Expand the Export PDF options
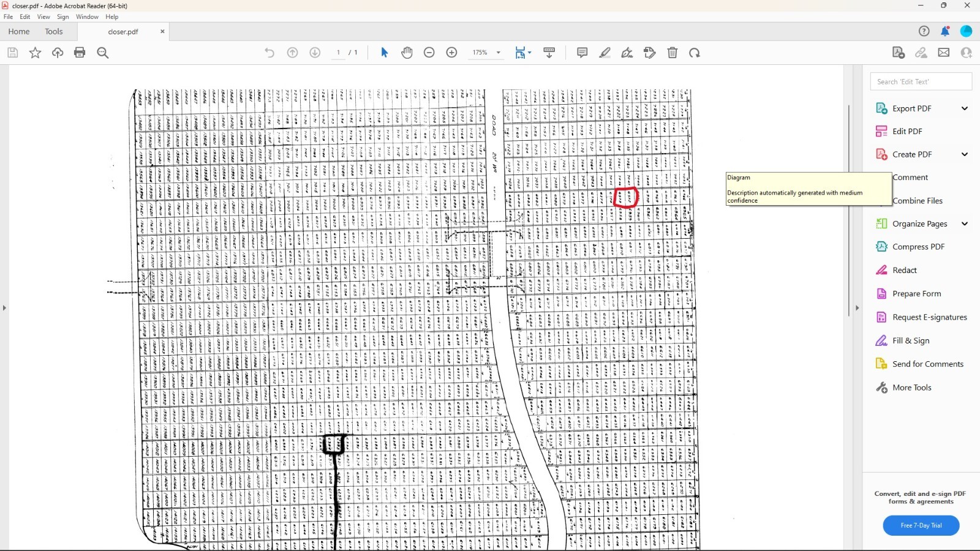 click(x=965, y=108)
